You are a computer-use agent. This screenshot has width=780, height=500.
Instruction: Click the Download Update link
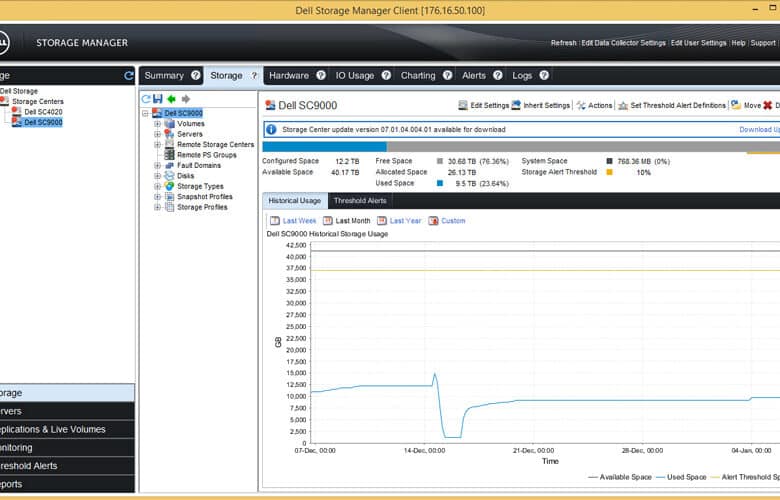click(x=760, y=129)
